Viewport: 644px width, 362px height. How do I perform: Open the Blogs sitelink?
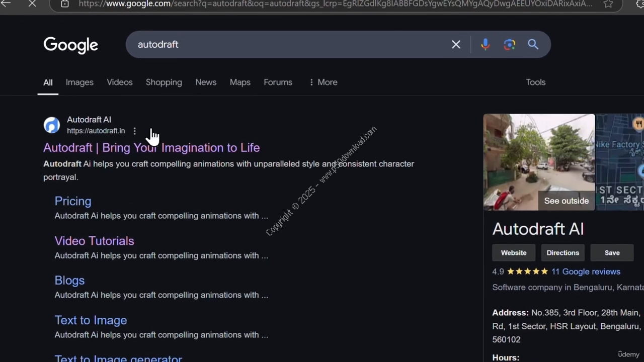[69, 281]
